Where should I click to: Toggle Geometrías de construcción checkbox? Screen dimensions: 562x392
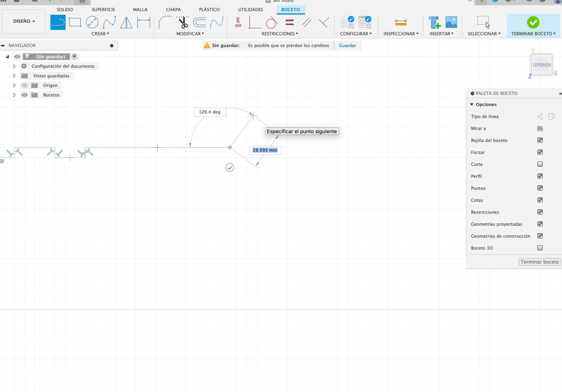pos(540,236)
